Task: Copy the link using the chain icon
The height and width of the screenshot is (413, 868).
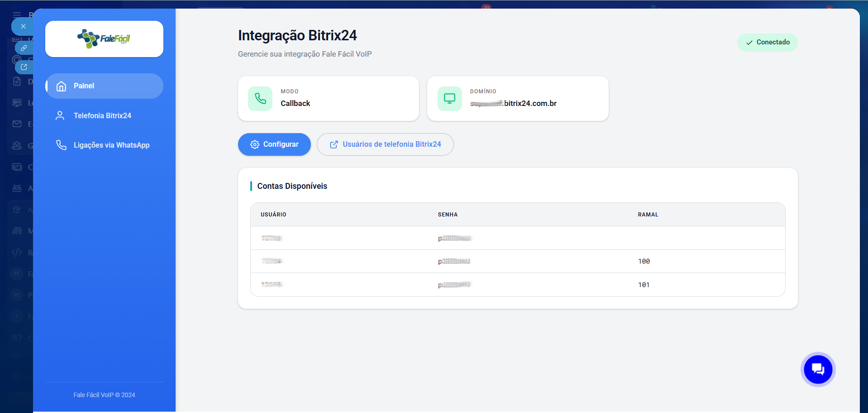Action: [x=24, y=48]
